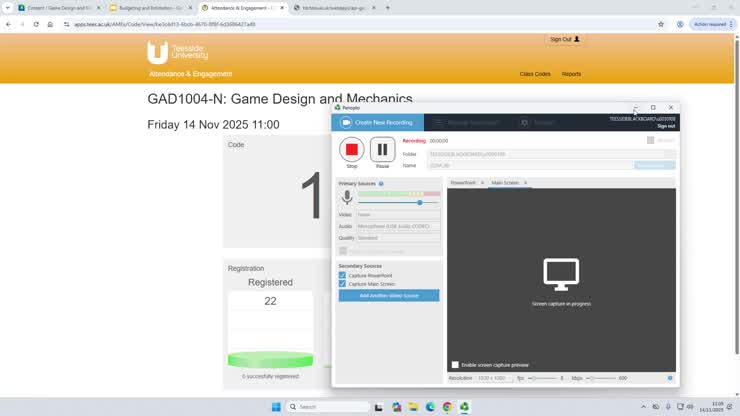The image size is (740, 416).
Task: Open Manage Recordings tab in Panopto
Action: (466, 122)
